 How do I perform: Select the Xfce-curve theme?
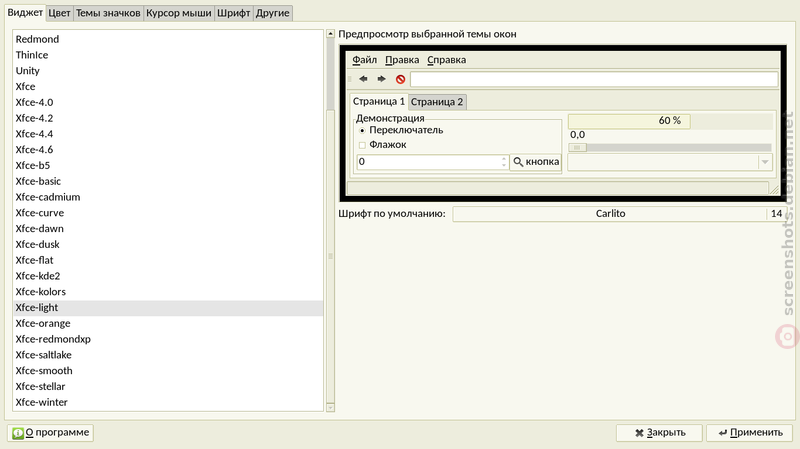tap(168, 213)
